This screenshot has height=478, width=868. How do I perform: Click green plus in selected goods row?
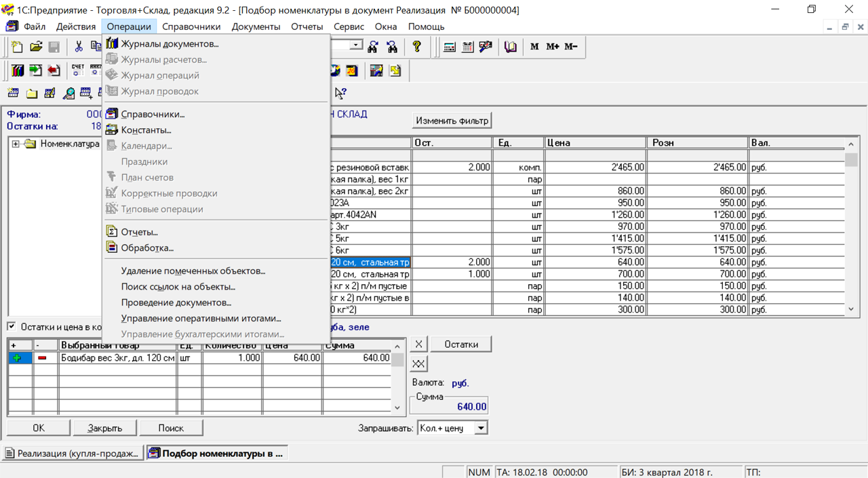[x=18, y=358]
